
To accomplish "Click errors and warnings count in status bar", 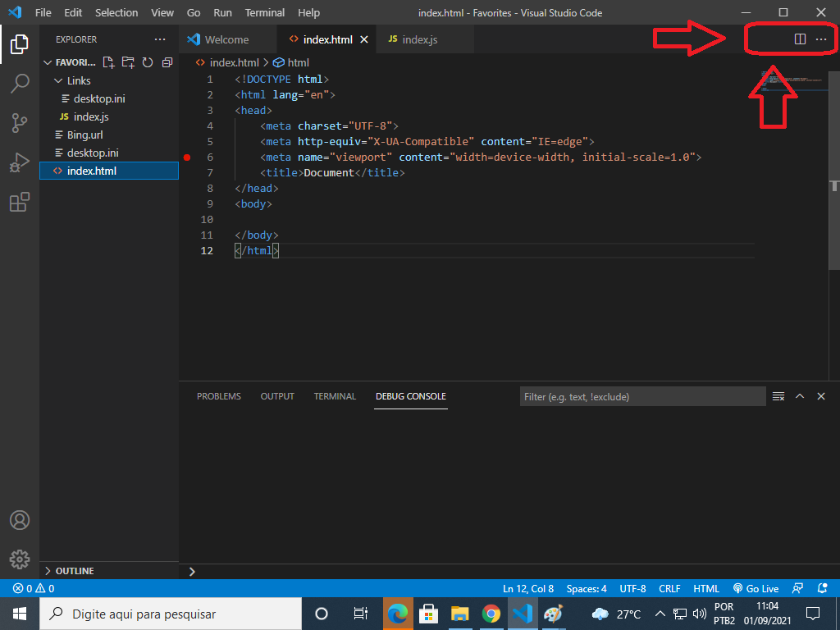I will click(34, 588).
